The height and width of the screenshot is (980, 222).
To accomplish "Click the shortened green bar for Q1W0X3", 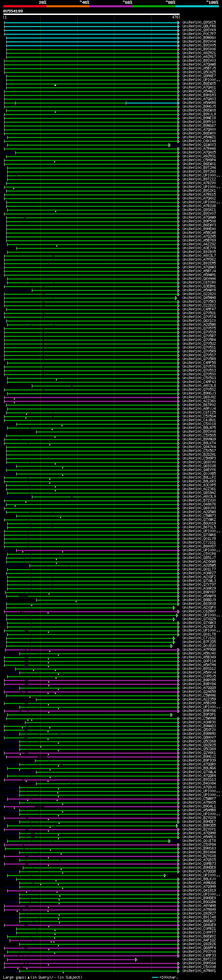I will pyautogui.click(x=89, y=145).
